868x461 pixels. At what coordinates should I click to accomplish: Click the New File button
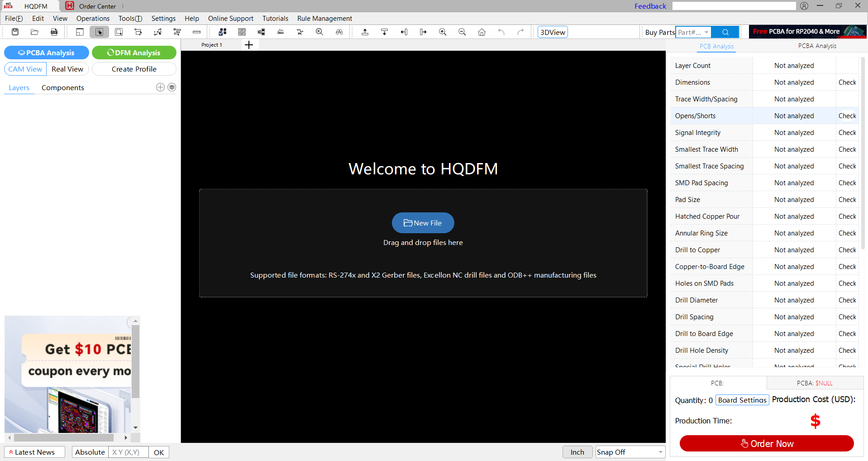(423, 223)
